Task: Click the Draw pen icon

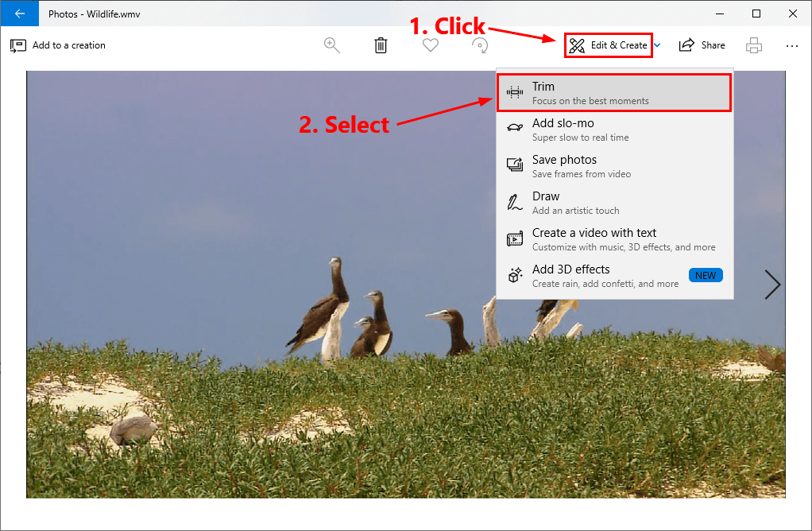Action: pos(515,202)
